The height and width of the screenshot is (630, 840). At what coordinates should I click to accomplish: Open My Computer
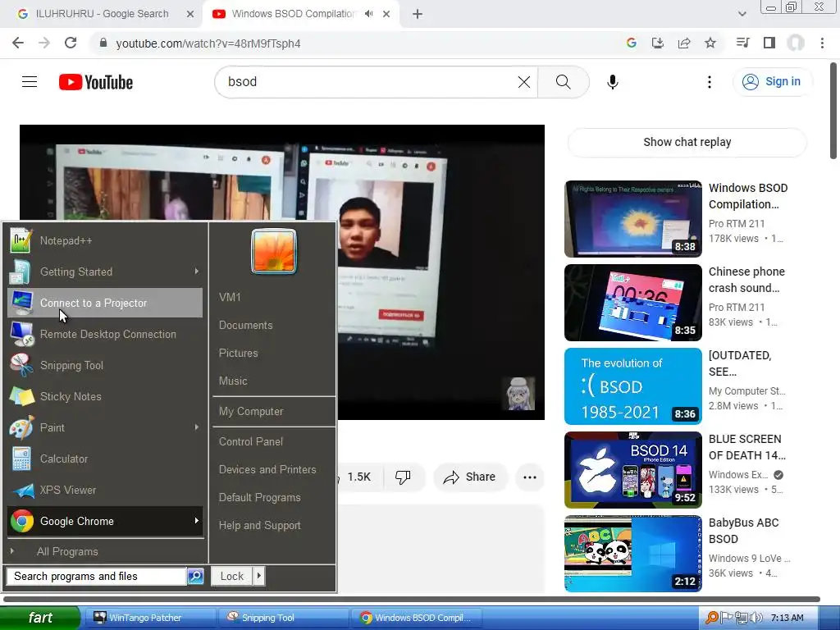251,412
